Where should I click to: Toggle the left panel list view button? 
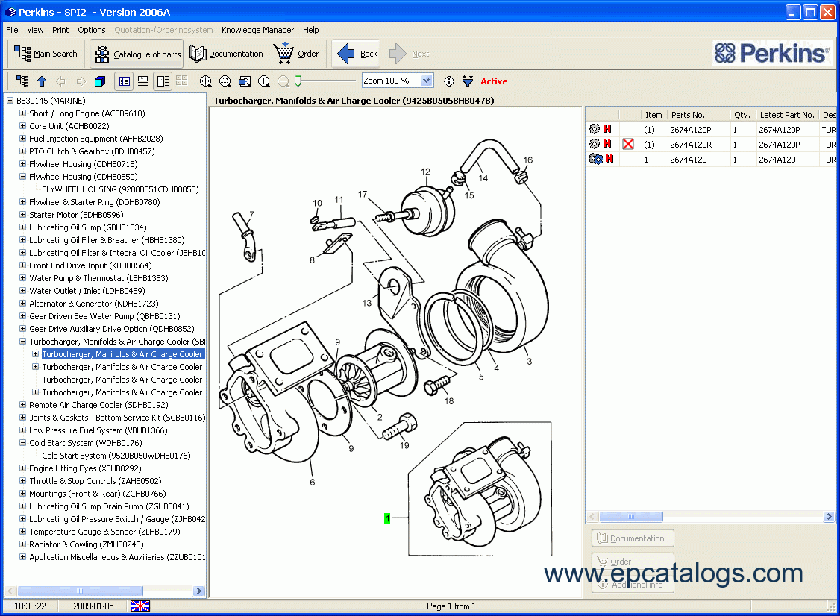pyautogui.click(x=125, y=81)
